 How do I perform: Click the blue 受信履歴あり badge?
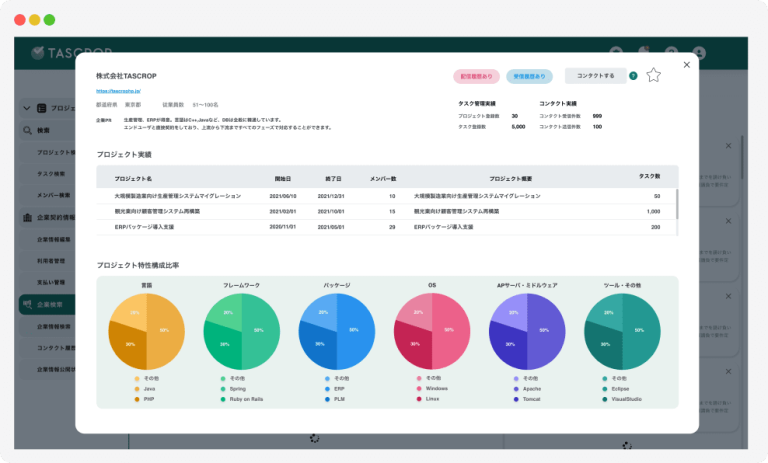click(x=530, y=76)
